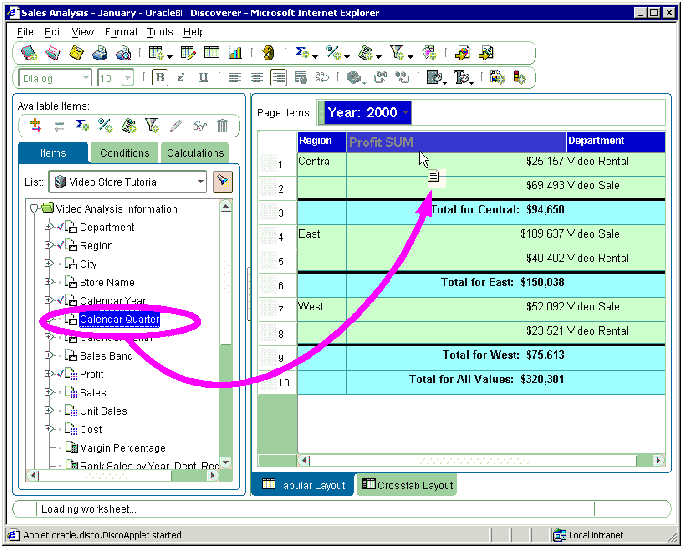Click the item tree horizontal scrollbar left arrow
This screenshot has width=684, height=549.
pyautogui.click(x=33, y=475)
